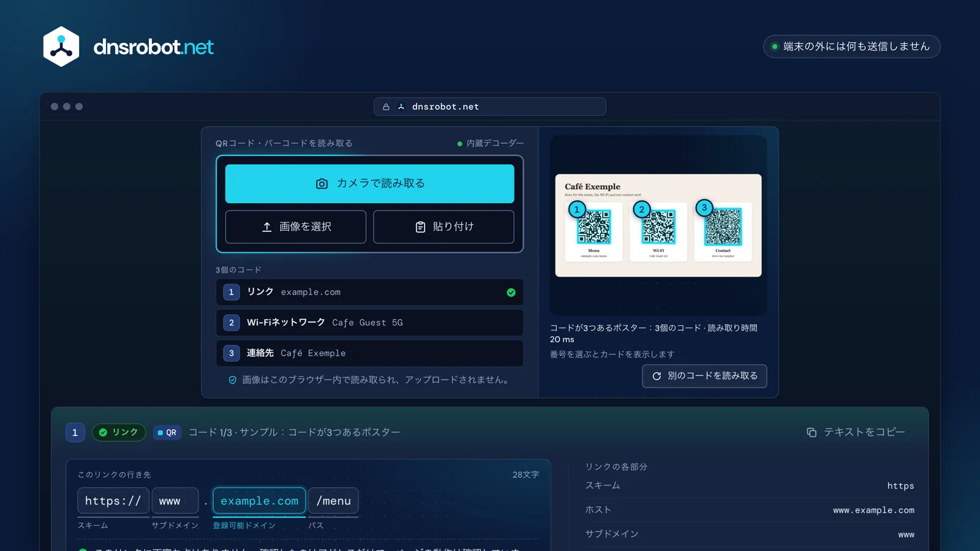Screen dimensions: 980x551
Task: Click the 端末の外には何も送信しません privacy pill
Action: pos(851,47)
